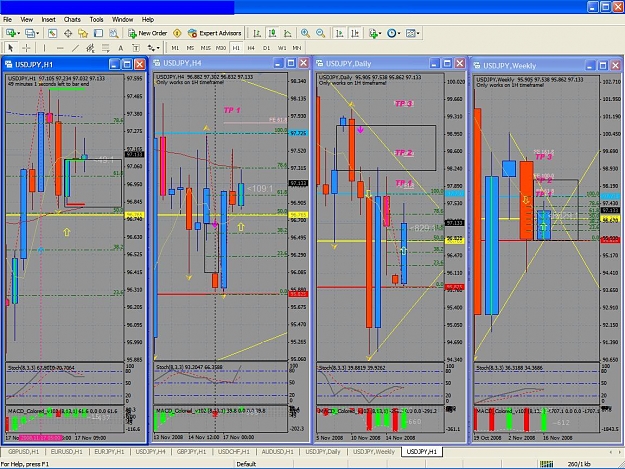Toggle the Data Window crosshair-target icon
The image size is (625, 469).
(68, 33)
